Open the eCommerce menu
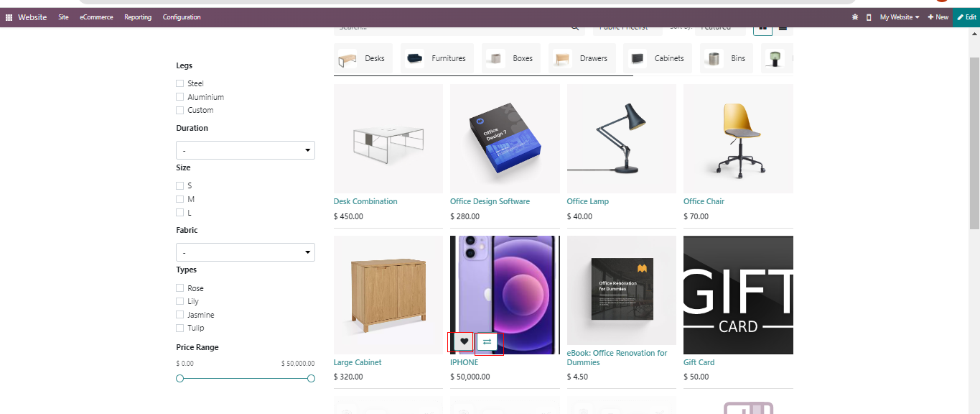Image resolution: width=980 pixels, height=414 pixels. [96, 17]
